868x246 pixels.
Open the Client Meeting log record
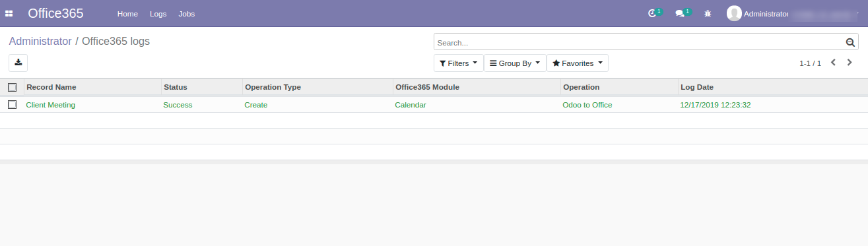(x=51, y=105)
